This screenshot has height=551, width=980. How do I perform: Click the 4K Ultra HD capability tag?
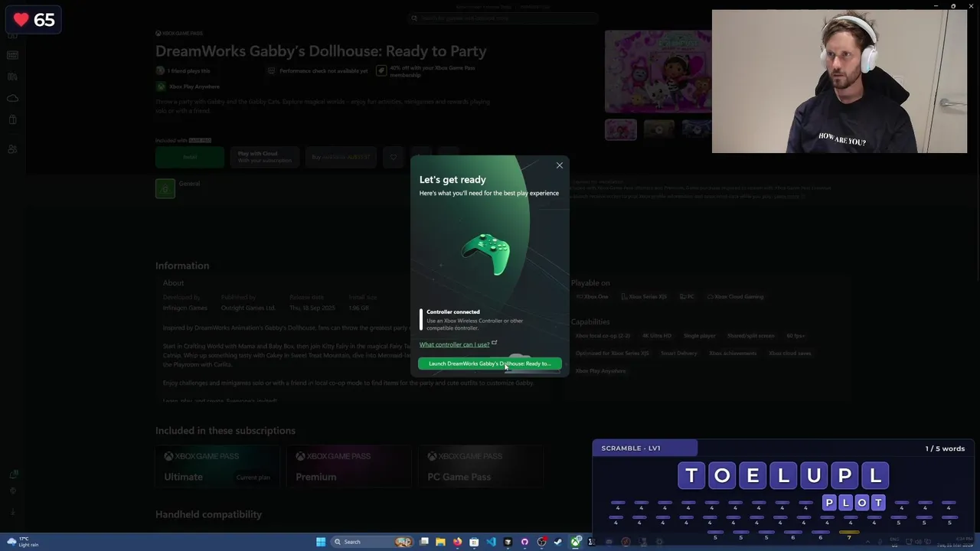pyautogui.click(x=657, y=336)
